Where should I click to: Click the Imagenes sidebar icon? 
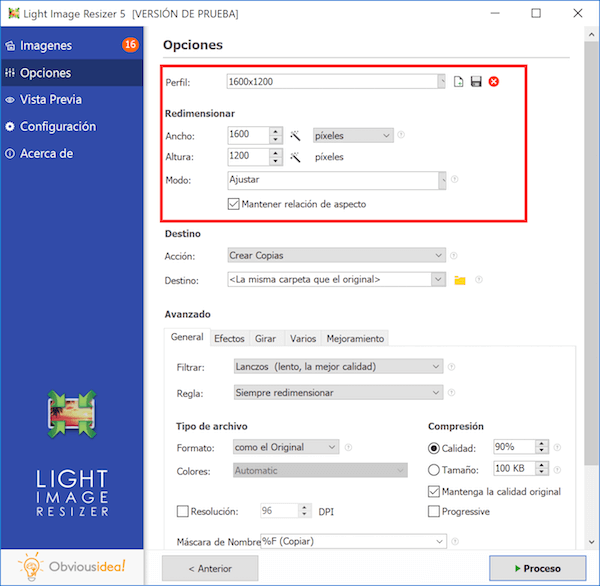(x=10, y=46)
